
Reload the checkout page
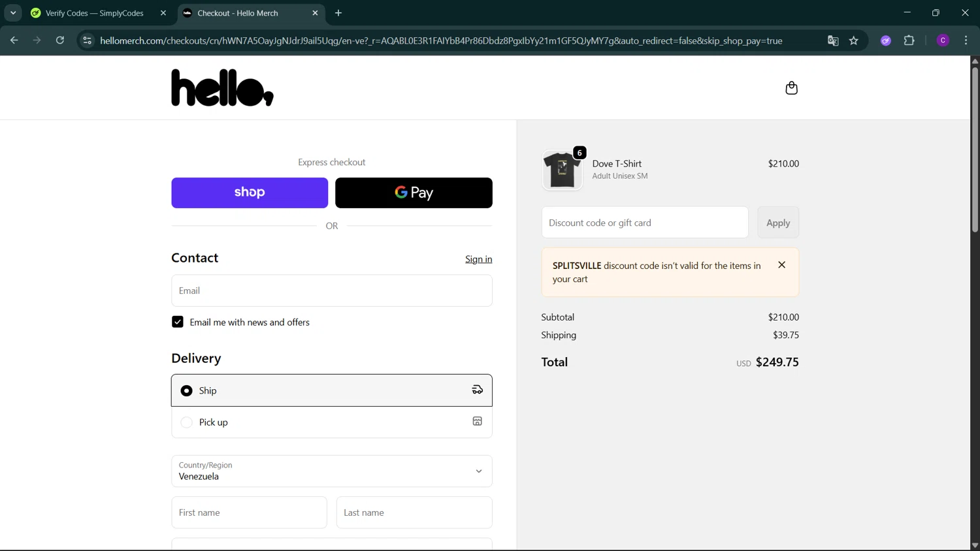pyautogui.click(x=60, y=40)
